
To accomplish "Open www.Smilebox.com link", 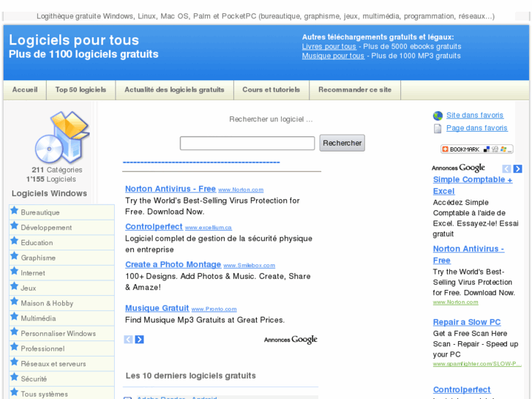I will coord(249,266).
